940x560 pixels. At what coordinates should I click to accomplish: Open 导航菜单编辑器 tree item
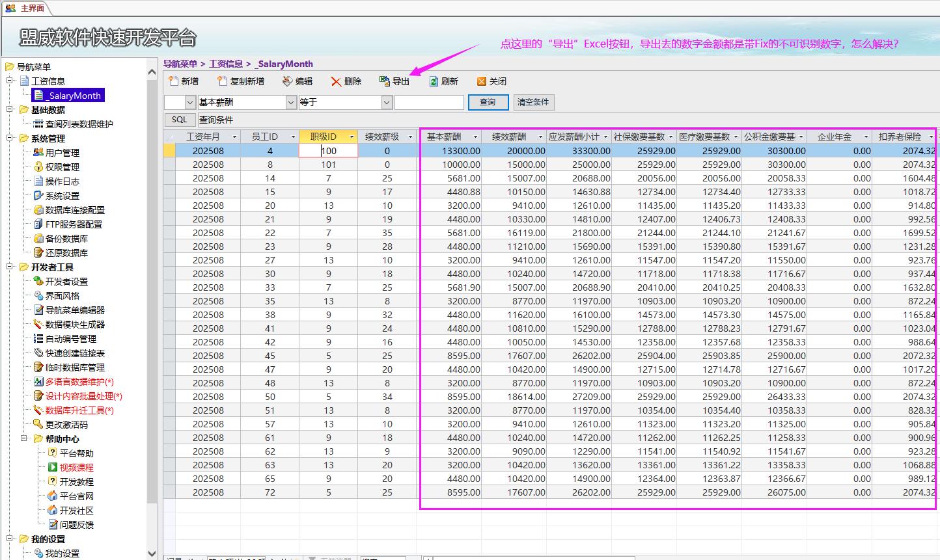(x=75, y=310)
